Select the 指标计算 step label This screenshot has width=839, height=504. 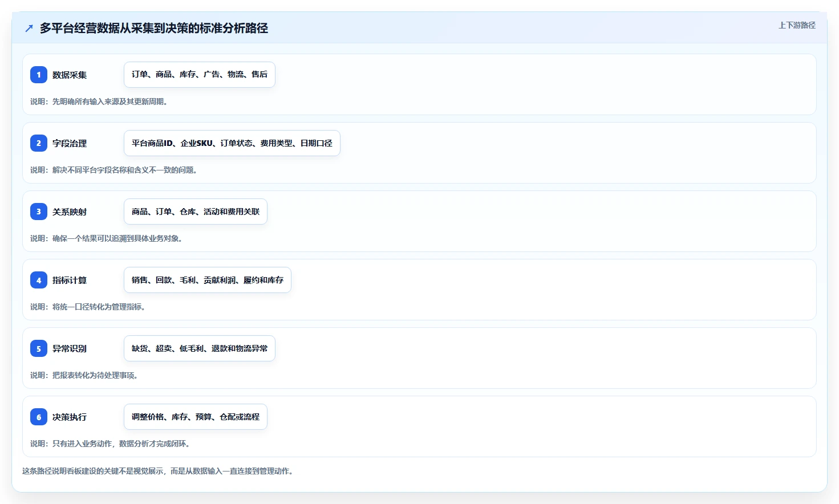point(70,280)
